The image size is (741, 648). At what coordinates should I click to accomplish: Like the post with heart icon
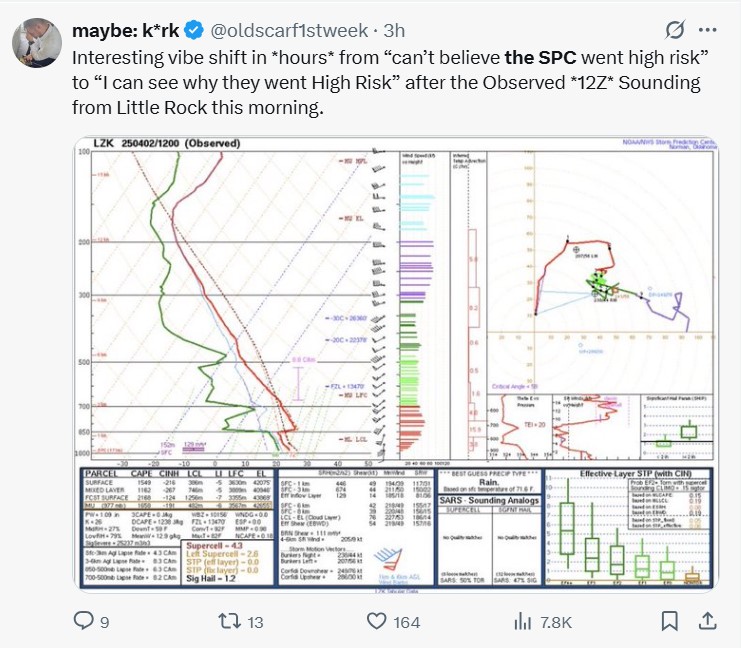pos(377,621)
